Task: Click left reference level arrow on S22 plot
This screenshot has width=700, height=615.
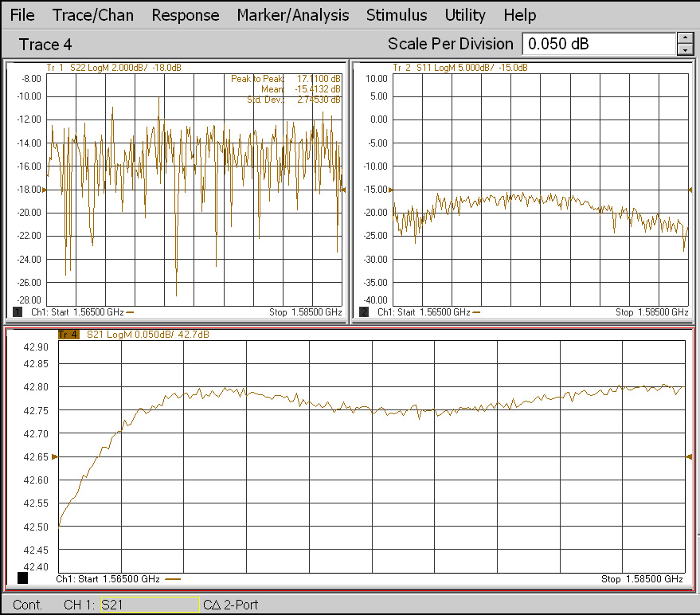Action: (x=45, y=190)
